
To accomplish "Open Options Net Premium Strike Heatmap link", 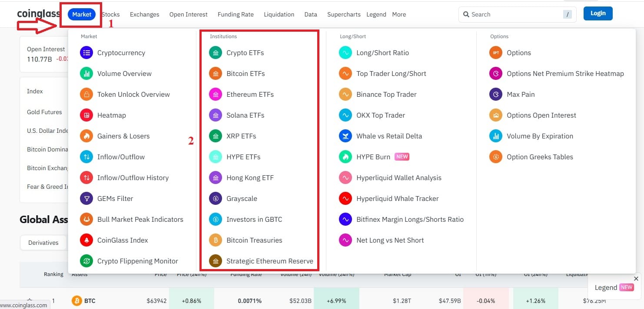I will [x=565, y=74].
